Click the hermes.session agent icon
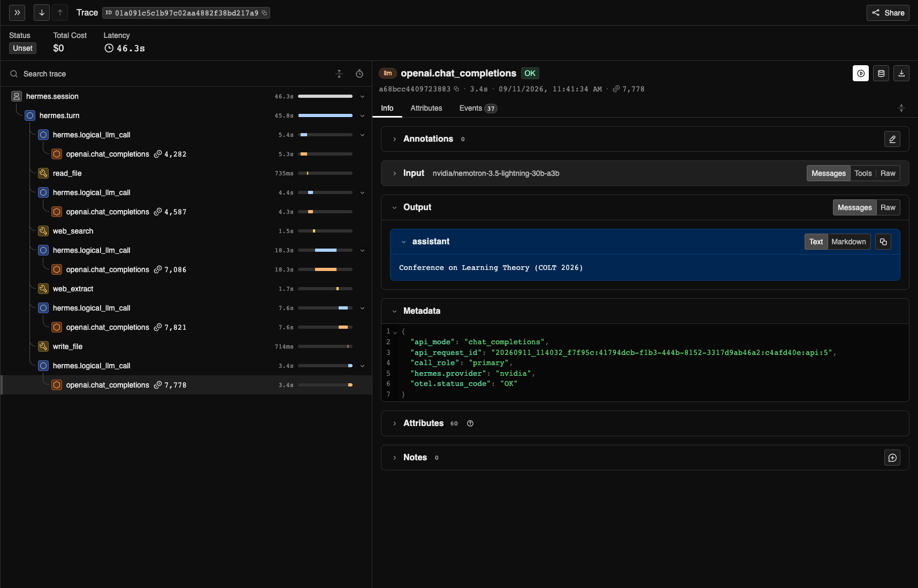Viewport: 918px width, 588px height. coord(17,96)
